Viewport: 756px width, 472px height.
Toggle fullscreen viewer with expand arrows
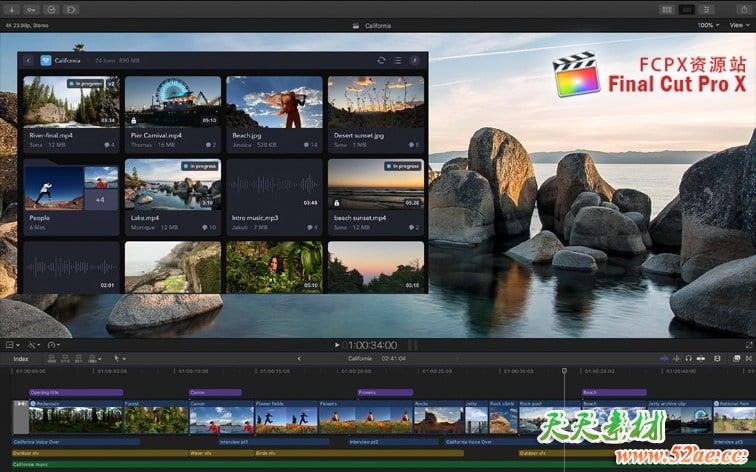coord(749,345)
